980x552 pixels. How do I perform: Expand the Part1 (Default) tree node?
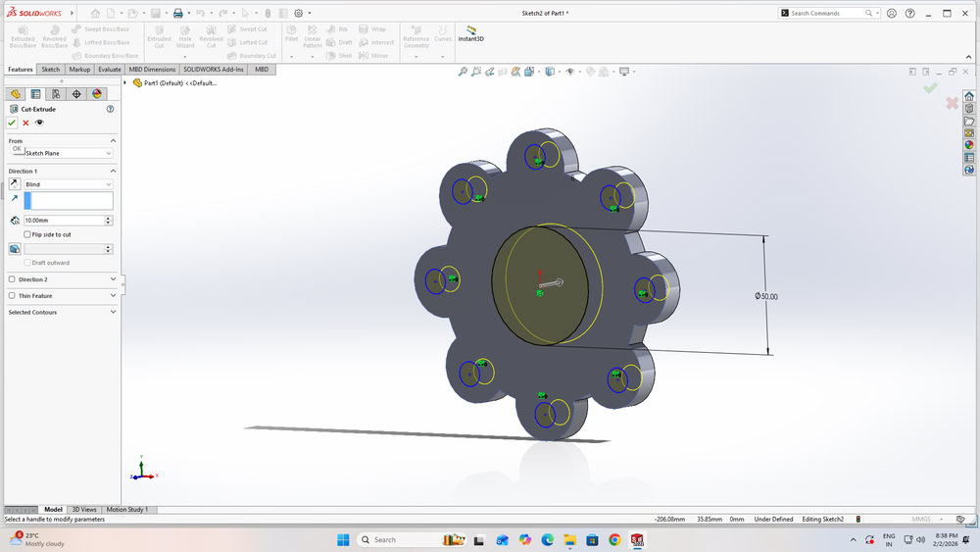coord(125,83)
